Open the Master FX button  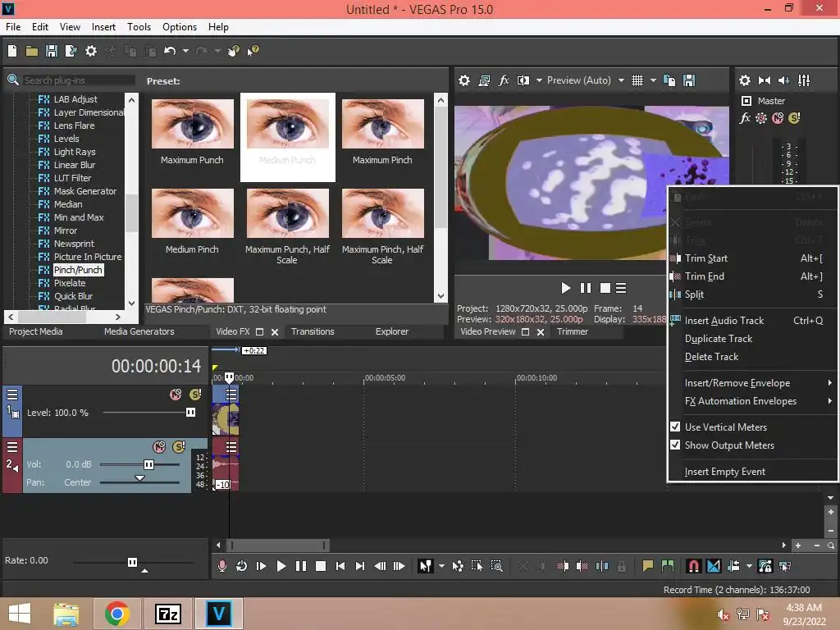coord(745,118)
